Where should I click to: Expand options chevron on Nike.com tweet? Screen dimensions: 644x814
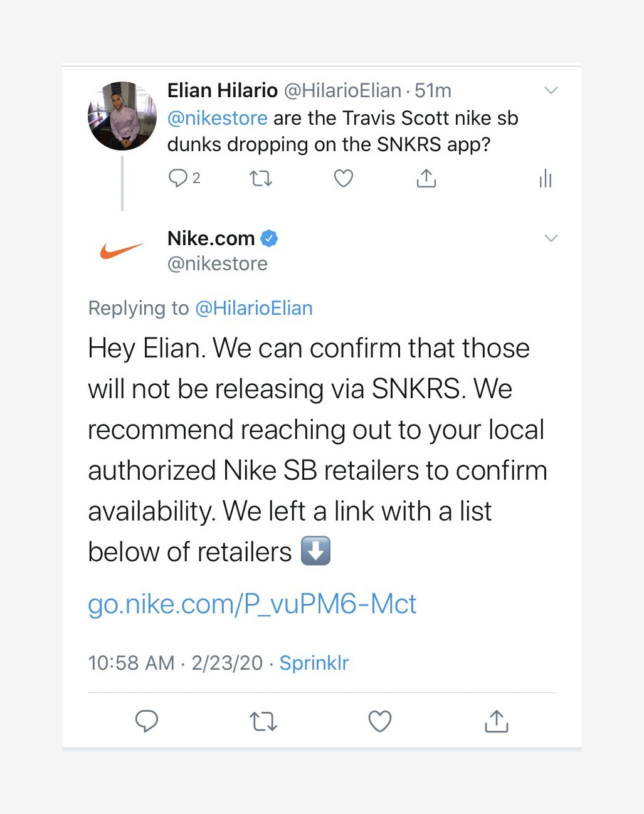click(x=551, y=238)
